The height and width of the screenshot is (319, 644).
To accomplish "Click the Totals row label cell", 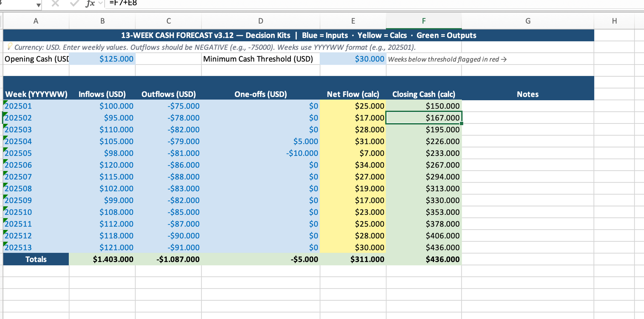I will coord(36,259).
